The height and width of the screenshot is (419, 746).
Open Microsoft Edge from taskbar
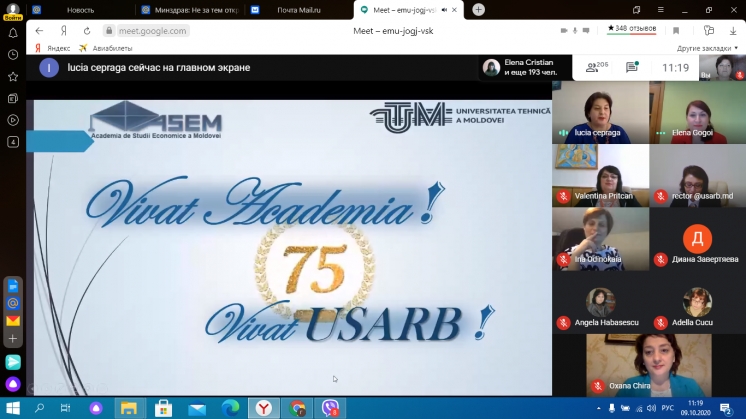click(x=230, y=408)
